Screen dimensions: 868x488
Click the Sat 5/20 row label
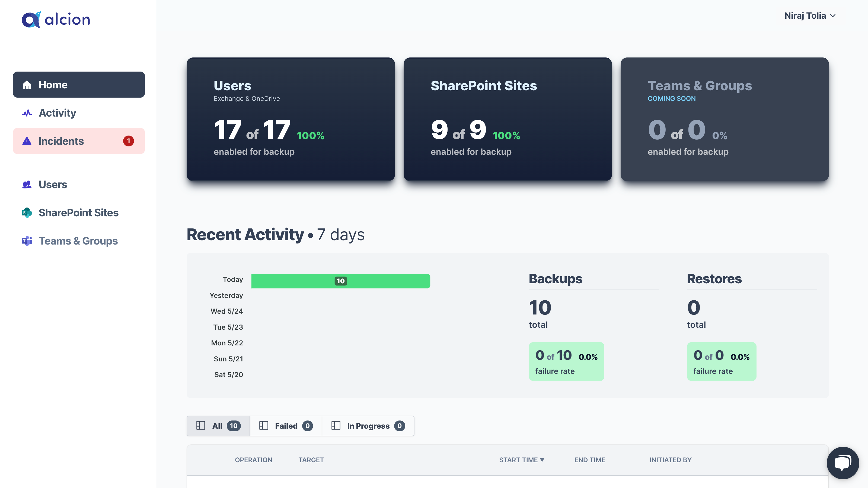point(228,374)
